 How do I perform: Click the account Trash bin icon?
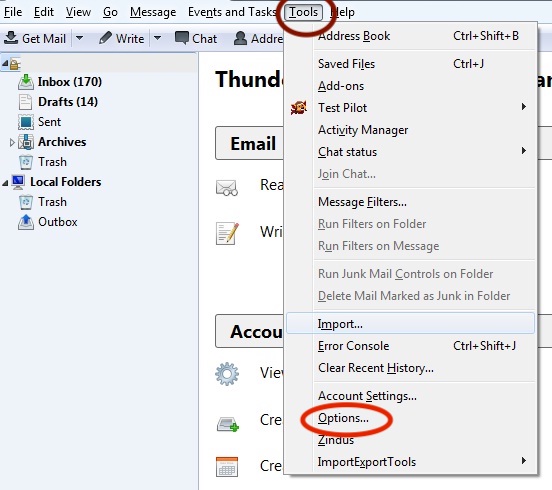[26, 162]
